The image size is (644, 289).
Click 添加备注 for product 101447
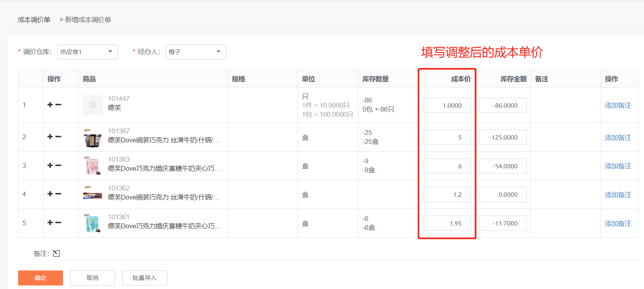618,105
